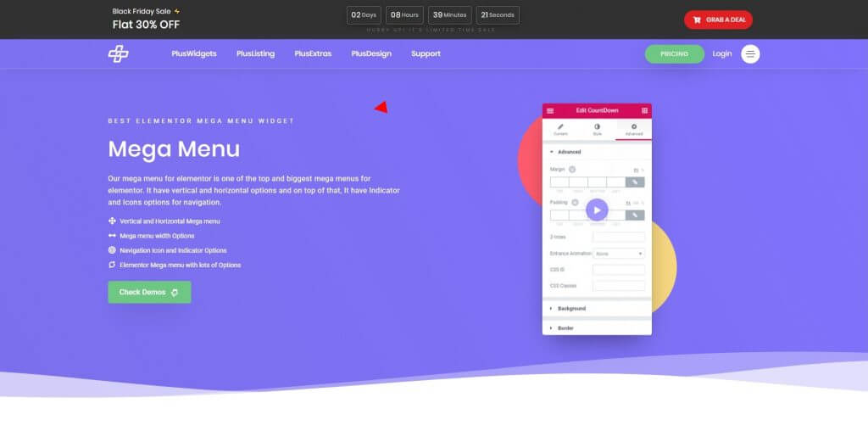The height and width of the screenshot is (442, 868).
Task: Click the Grab a Deal button
Action: click(x=718, y=20)
